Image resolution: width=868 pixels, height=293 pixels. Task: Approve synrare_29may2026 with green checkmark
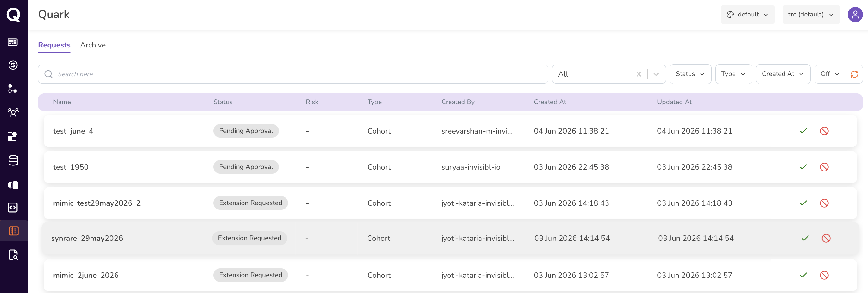coord(805,239)
